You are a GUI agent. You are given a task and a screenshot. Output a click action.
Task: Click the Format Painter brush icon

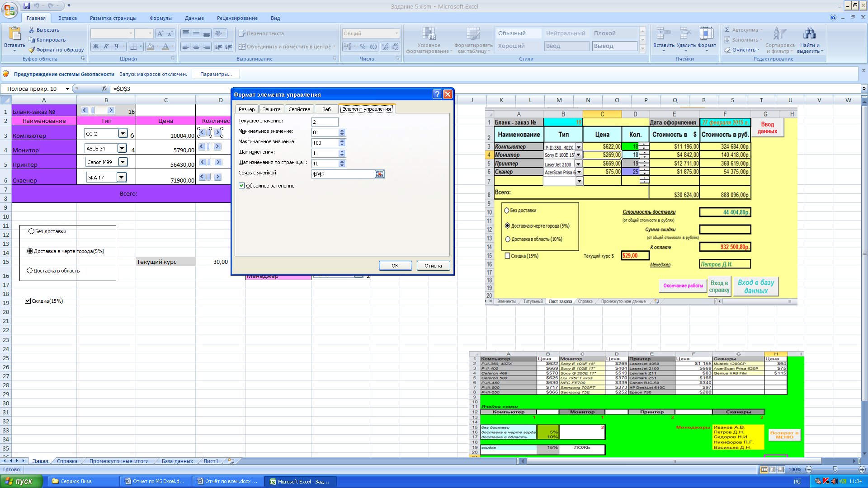pyautogui.click(x=32, y=50)
